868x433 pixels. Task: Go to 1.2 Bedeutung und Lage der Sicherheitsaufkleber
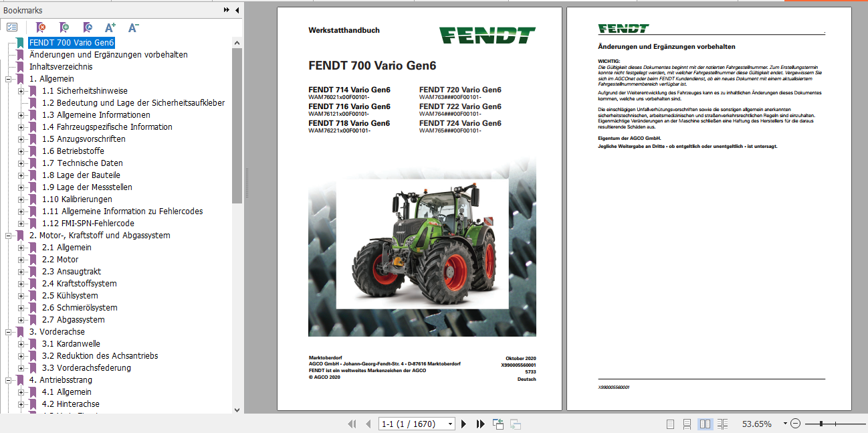coord(133,103)
